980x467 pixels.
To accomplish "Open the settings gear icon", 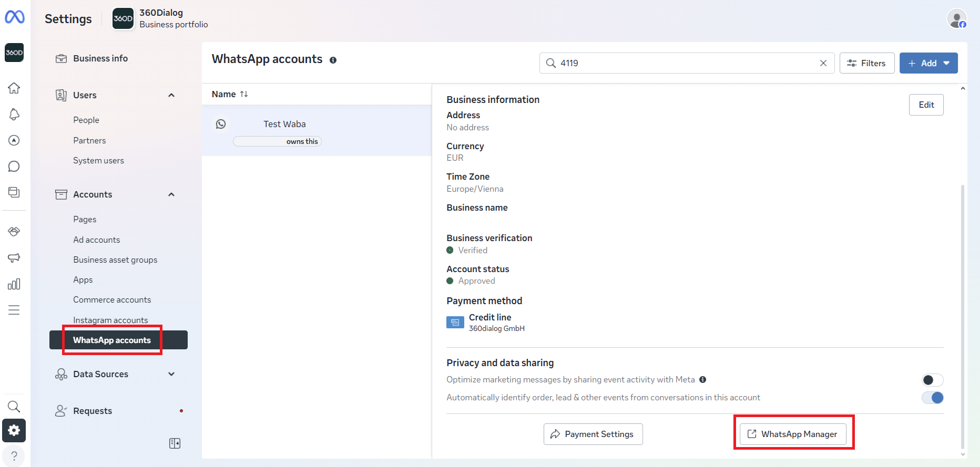I will tap(14, 431).
